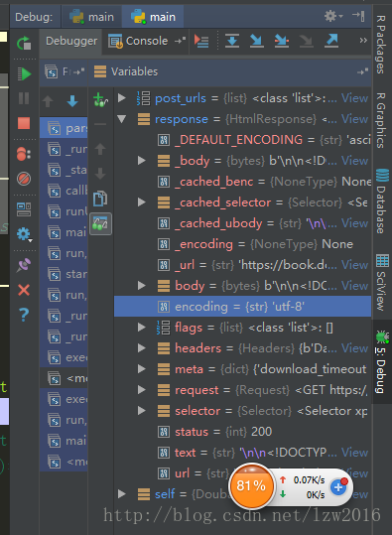Click orange 81% memory indicator ball

[251, 485]
